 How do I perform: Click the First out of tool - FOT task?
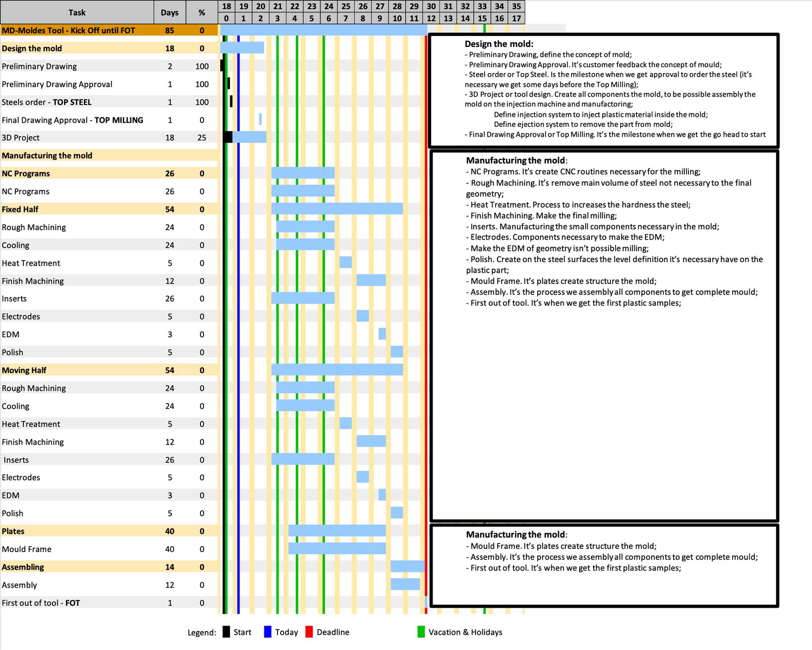pyautogui.click(x=41, y=603)
